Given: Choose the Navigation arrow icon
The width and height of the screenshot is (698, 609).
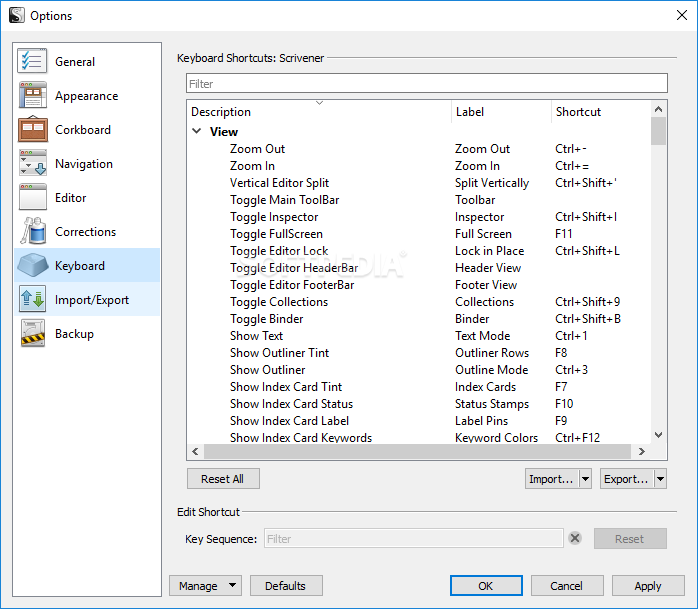Looking at the screenshot, I should click(x=32, y=163).
